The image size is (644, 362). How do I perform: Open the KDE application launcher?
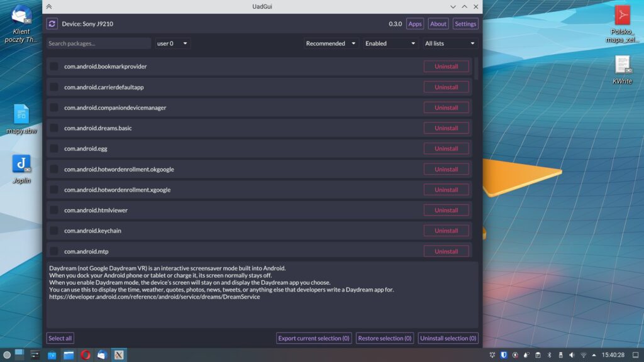pyautogui.click(x=6, y=355)
